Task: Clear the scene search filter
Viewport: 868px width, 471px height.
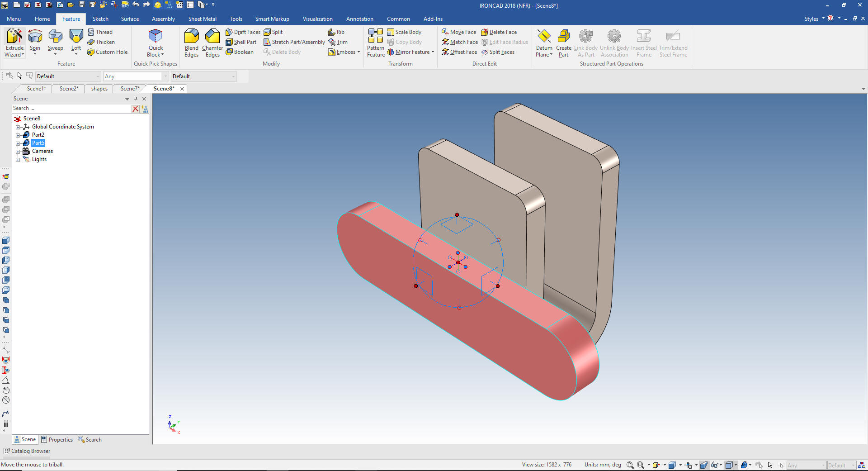Action: coord(135,109)
